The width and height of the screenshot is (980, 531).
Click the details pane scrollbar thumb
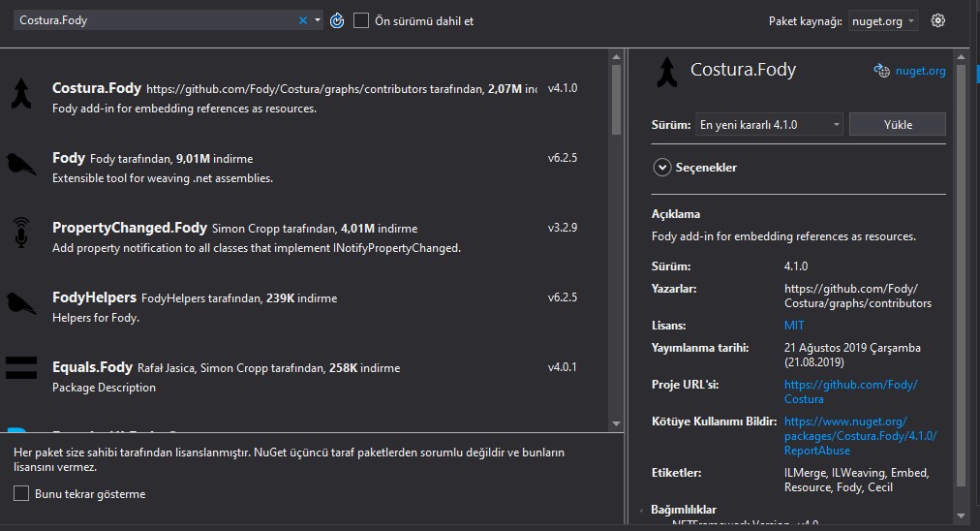coord(961,275)
